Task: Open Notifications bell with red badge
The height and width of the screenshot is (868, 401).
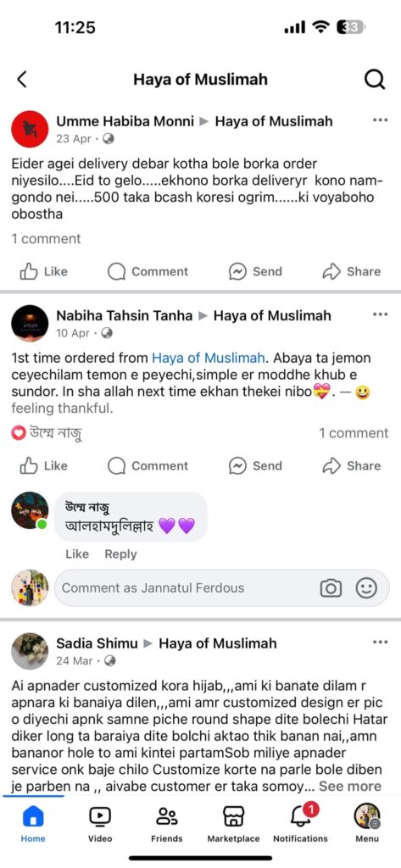Action: point(301,823)
